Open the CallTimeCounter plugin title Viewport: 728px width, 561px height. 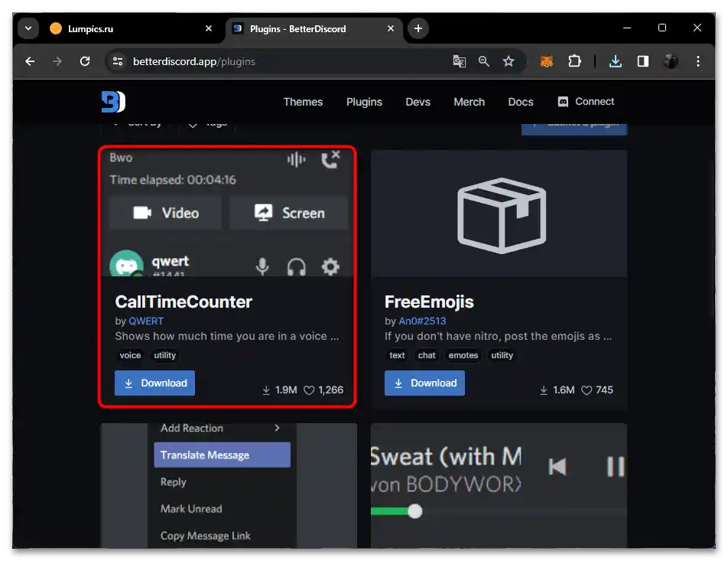pos(184,302)
